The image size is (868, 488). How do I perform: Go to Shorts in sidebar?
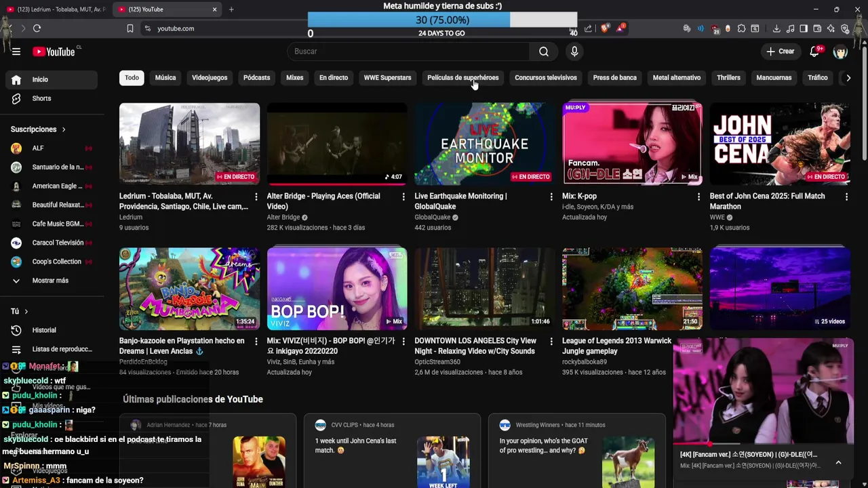coord(52,98)
